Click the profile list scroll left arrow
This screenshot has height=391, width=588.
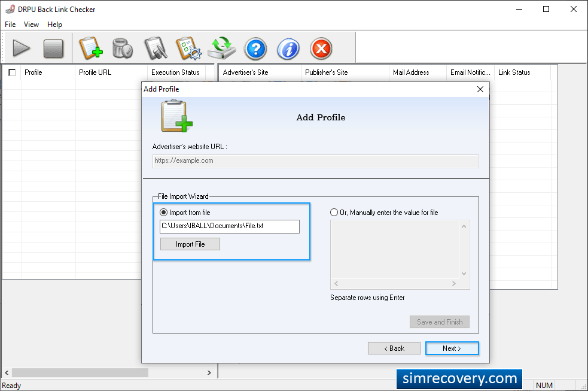(7, 372)
